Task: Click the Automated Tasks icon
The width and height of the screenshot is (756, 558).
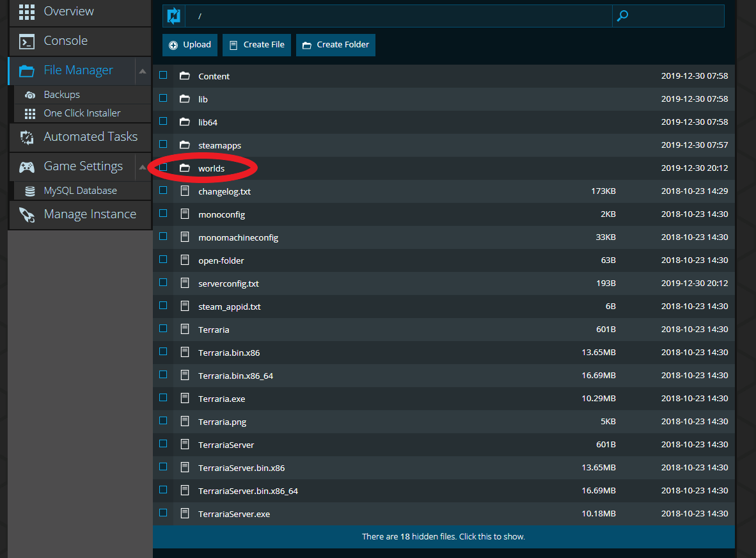Action: 26,138
